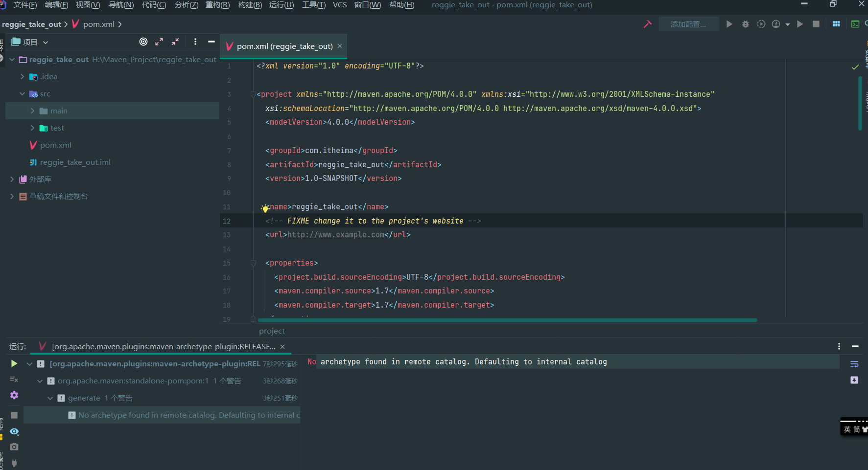The height and width of the screenshot is (470, 868).
Task: Select reggie_take_out.iml file
Action: tap(75, 162)
